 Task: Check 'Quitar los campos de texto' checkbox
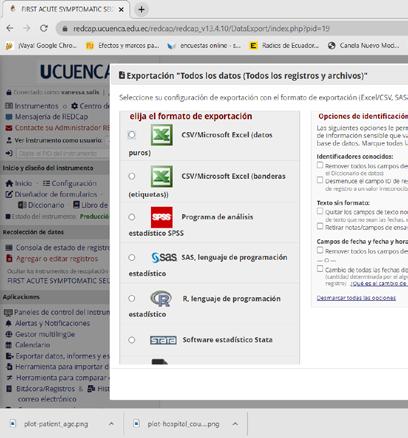tap(320, 211)
